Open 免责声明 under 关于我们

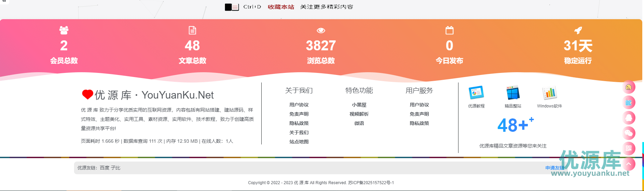click(299, 114)
